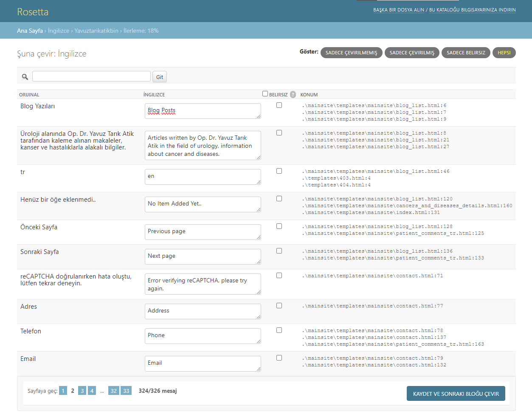
Task: Click the 'Address' translation field
Action: click(x=203, y=311)
